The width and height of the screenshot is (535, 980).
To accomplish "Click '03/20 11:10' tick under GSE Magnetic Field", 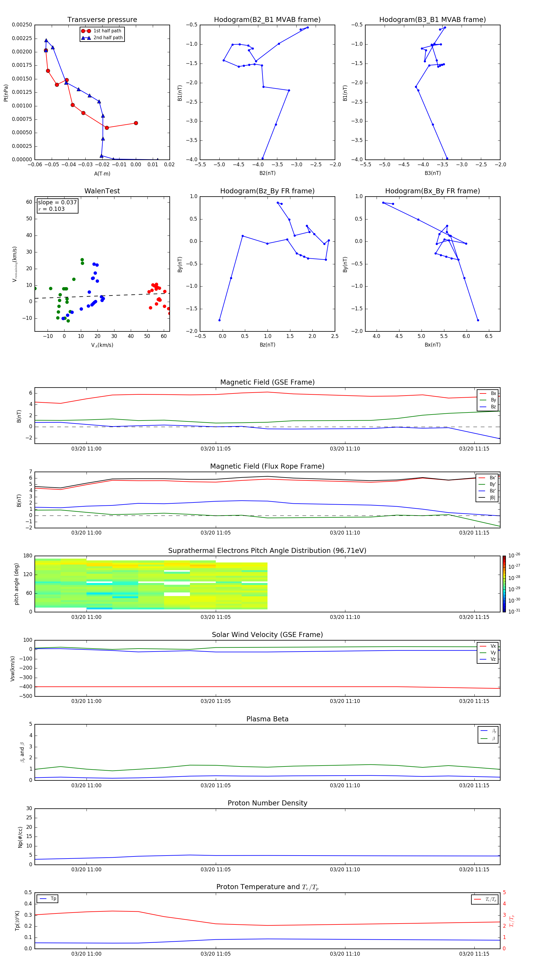I will point(344,449).
